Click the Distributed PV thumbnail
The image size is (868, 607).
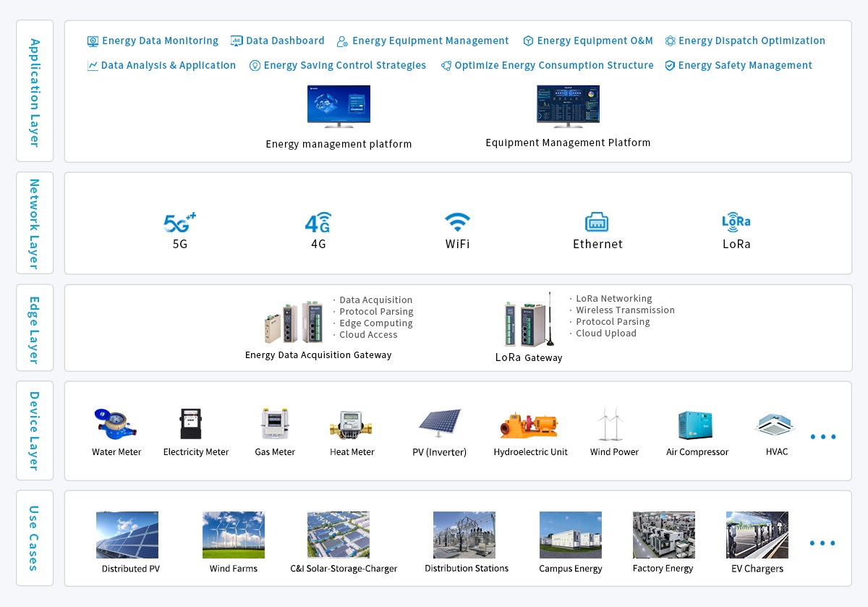click(127, 535)
